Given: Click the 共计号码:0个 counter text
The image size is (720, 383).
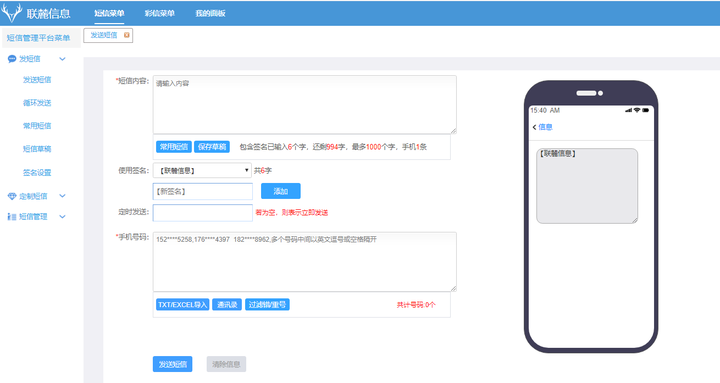Looking at the screenshot, I should coord(416,304).
